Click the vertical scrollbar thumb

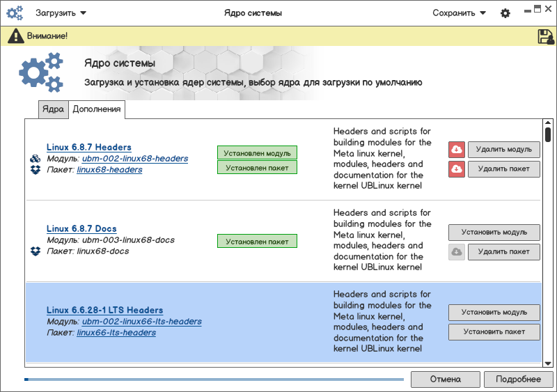click(x=548, y=134)
